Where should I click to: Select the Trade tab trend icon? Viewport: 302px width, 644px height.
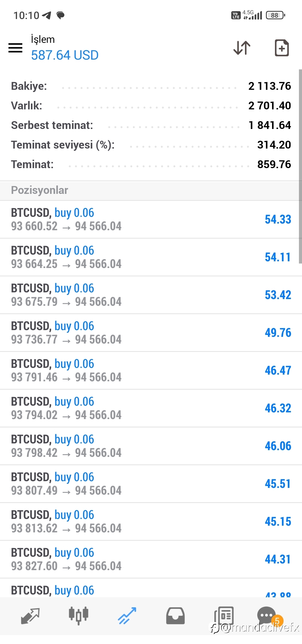click(127, 616)
